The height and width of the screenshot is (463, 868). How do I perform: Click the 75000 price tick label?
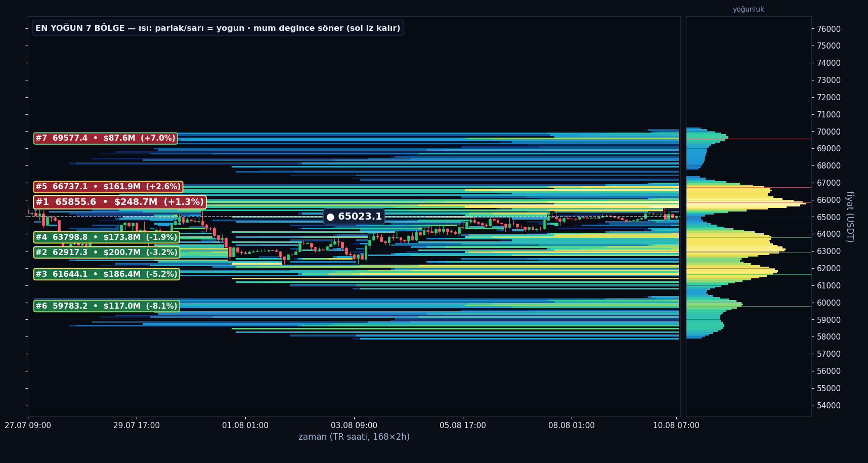(x=829, y=46)
